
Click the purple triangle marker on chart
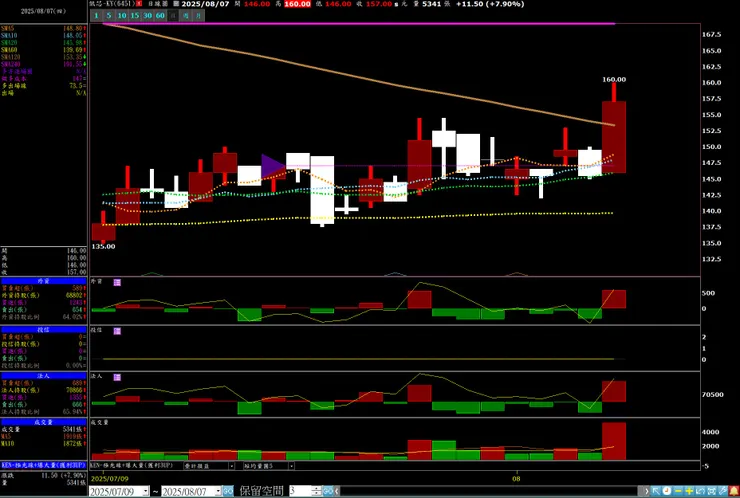[x=273, y=166]
